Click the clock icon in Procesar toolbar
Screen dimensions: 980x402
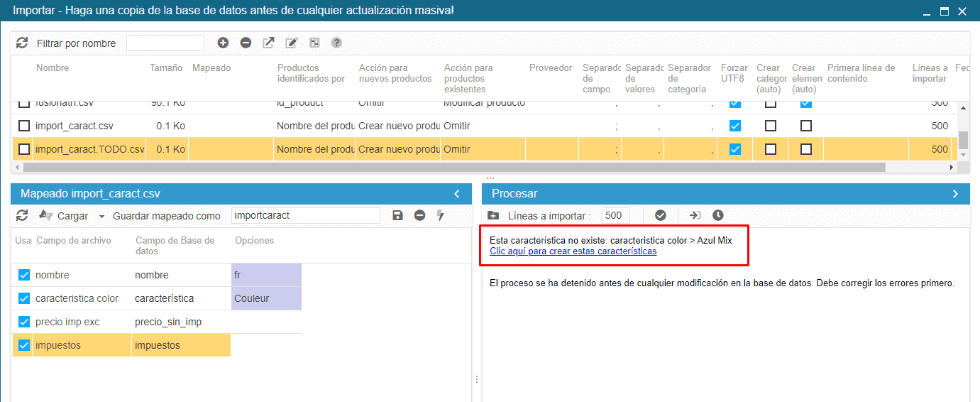(718, 215)
